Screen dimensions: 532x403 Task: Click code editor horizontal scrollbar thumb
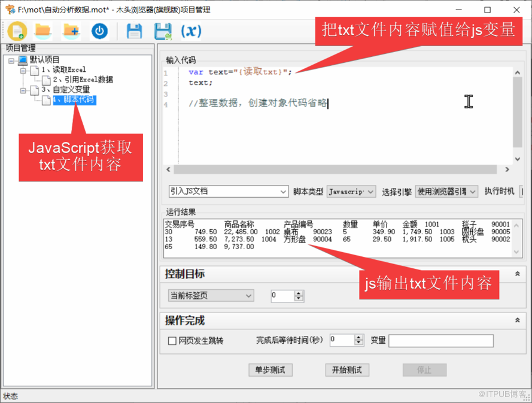coord(335,169)
